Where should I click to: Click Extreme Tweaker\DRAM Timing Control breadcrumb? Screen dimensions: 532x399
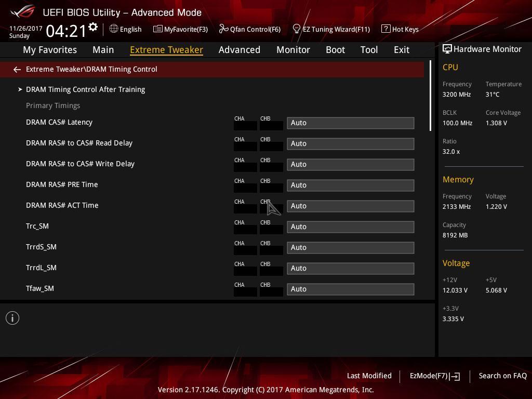[x=91, y=69]
